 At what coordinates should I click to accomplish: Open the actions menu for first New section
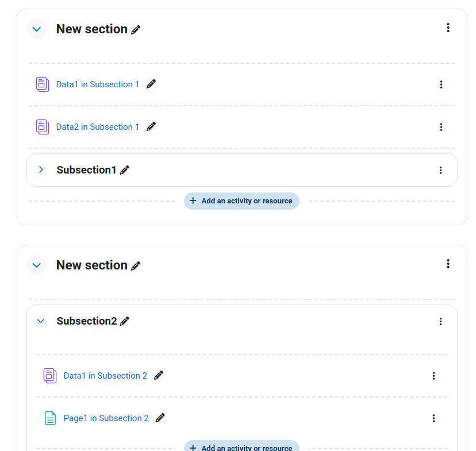(x=448, y=28)
